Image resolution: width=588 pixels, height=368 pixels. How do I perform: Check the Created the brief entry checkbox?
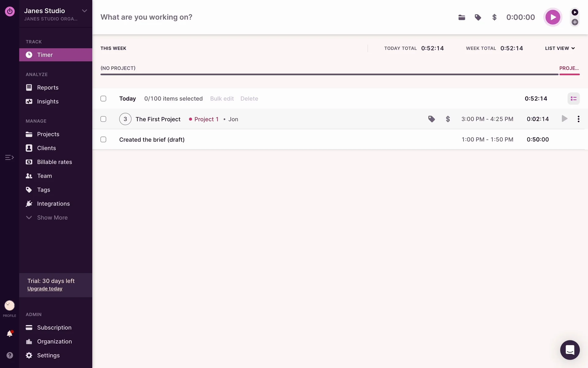pos(104,140)
